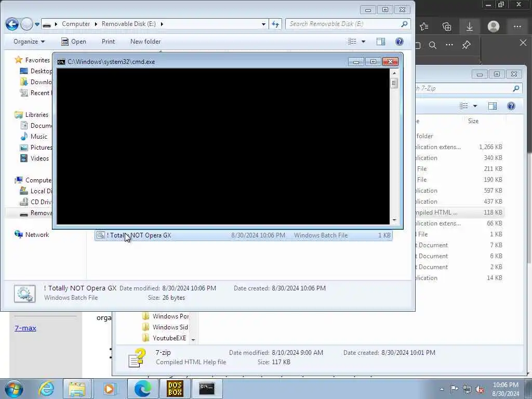Open view options dropdown arrow in Removable Disk window
Image resolution: width=532 pixels, height=399 pixels.
[363, 42]
